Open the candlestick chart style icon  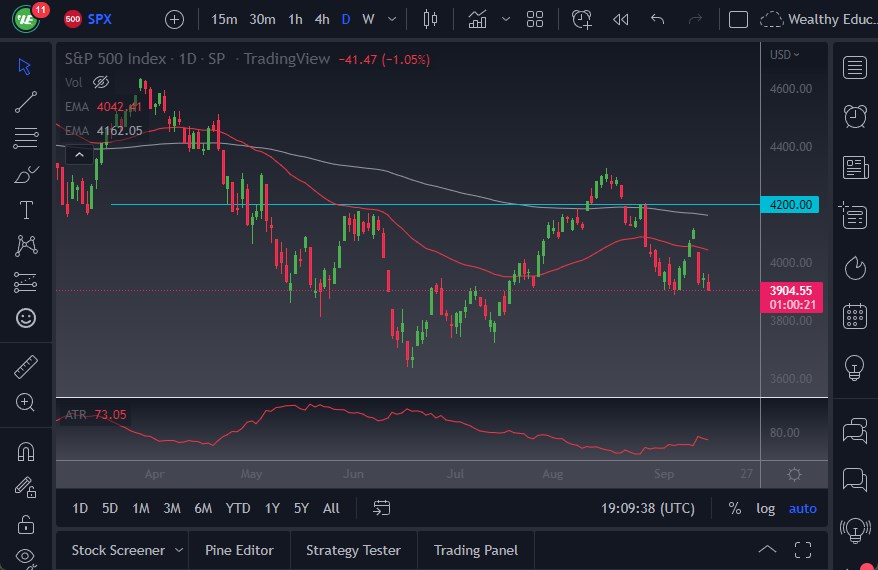(x=431, y=19)
